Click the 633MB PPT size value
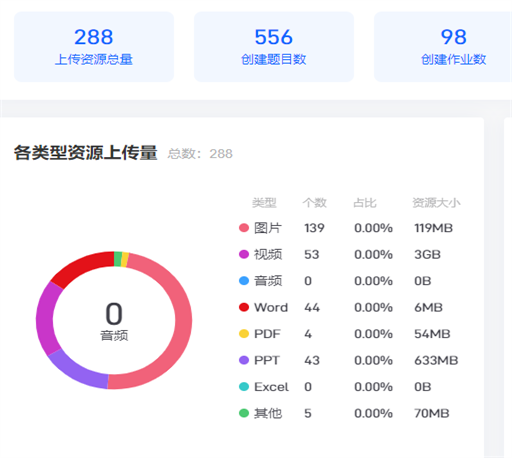This screenshot has width=512, height=458. pyautogui.click(x=436, y=360)
